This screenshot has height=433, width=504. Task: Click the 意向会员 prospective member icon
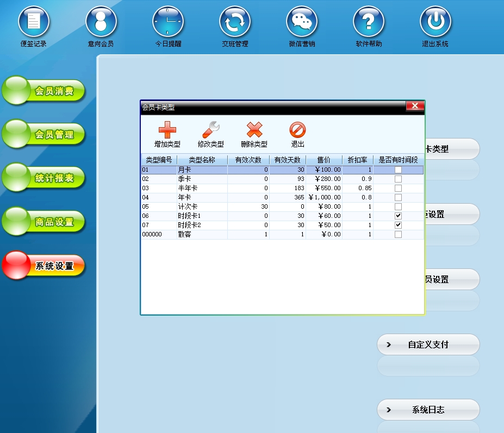point(101,22)
